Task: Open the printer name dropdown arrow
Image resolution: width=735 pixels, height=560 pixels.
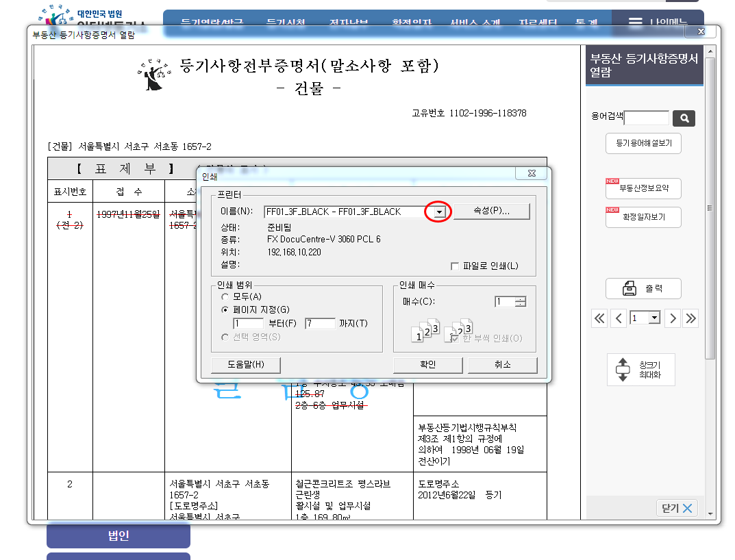Action: (x=439, y=212)
